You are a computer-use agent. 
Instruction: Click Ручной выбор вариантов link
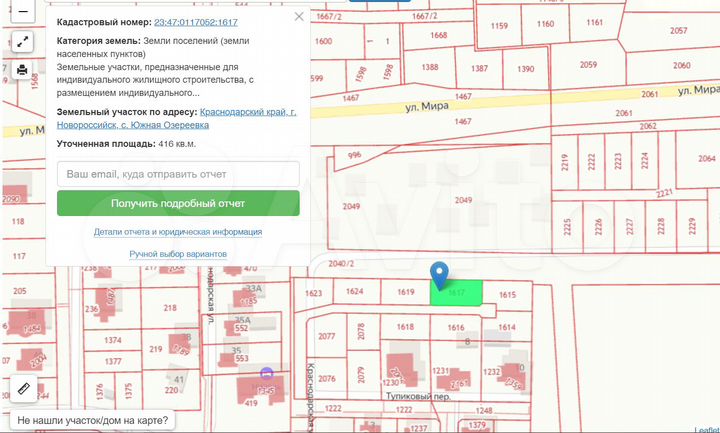tap(178, 254)
